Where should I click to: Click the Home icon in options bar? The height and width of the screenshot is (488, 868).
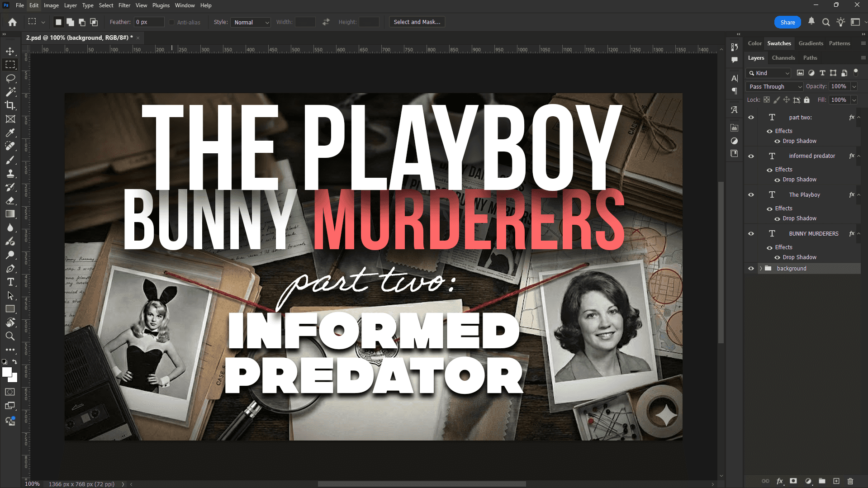(12, 22)
